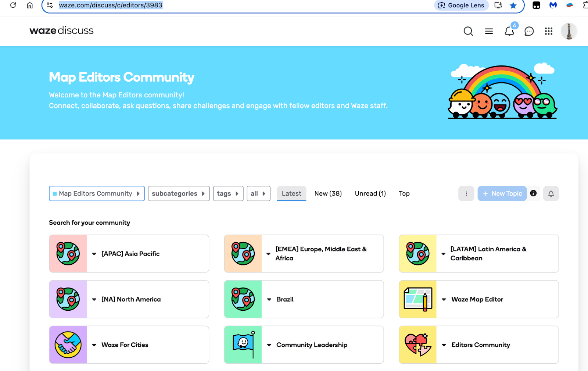Click the Waze Map Editor category icon
Viewport: 588px width, 371px height.
[418, 299]
